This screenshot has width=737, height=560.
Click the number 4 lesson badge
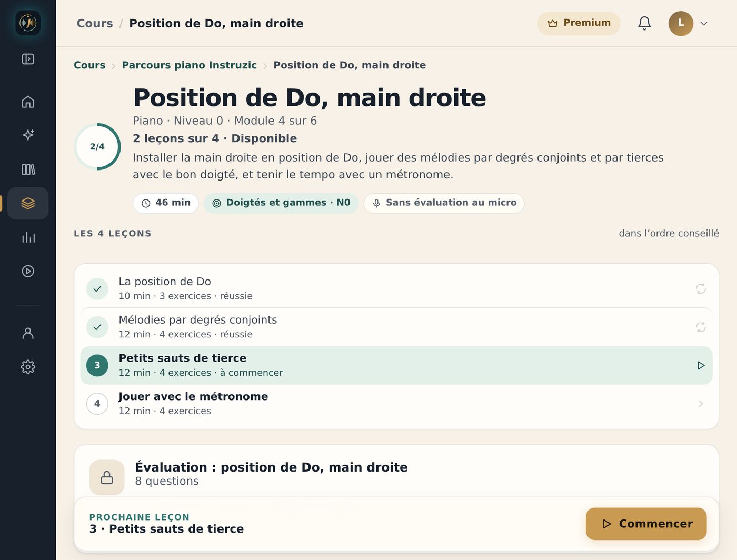tap(97, 404)
